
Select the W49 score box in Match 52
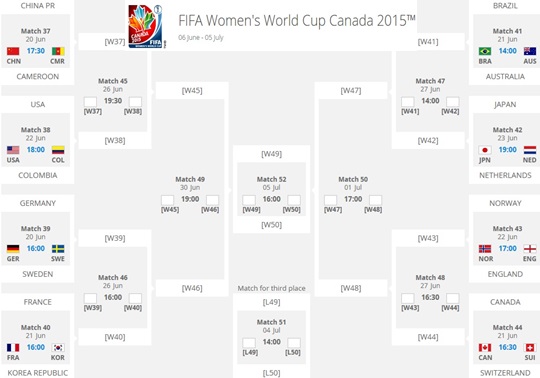click(x=249, y=200)
